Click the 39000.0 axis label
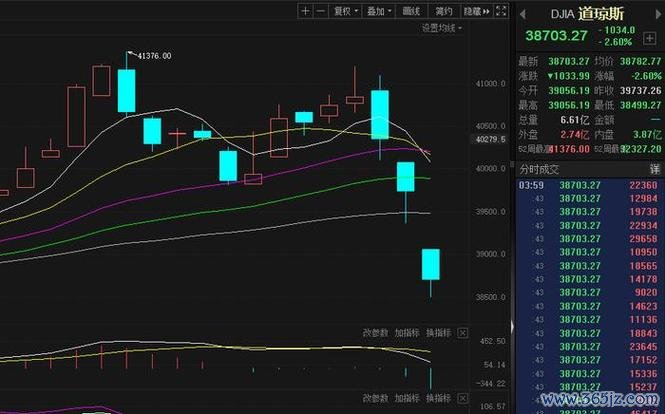 coord(491,254)
